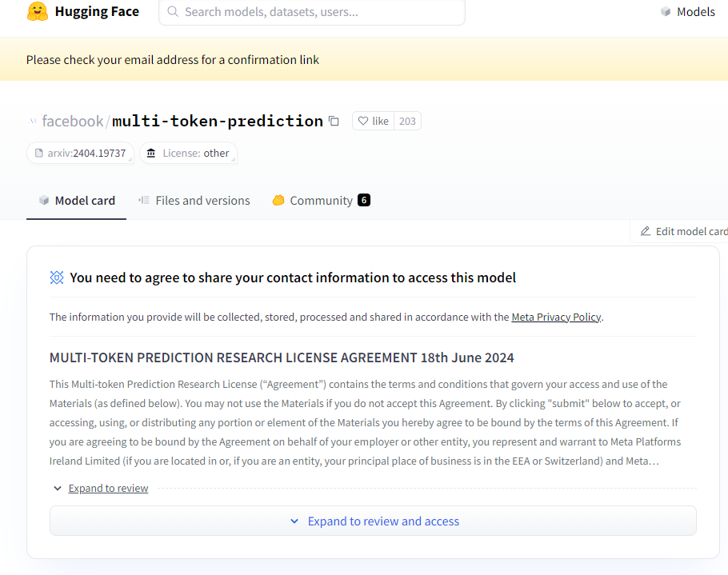Click the pencil icon for Edit model card
This screenshot has height=575, width=728.
point(645,231)
